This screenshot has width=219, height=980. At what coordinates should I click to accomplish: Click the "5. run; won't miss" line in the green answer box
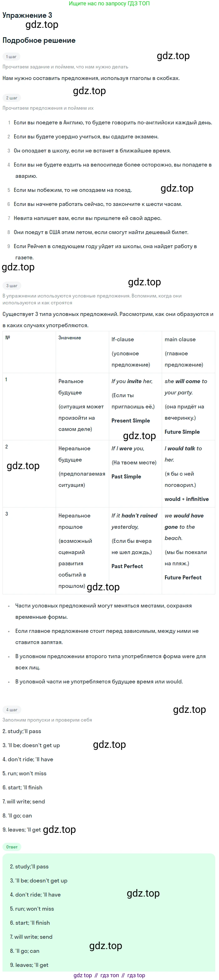click(x=32, y=908)
